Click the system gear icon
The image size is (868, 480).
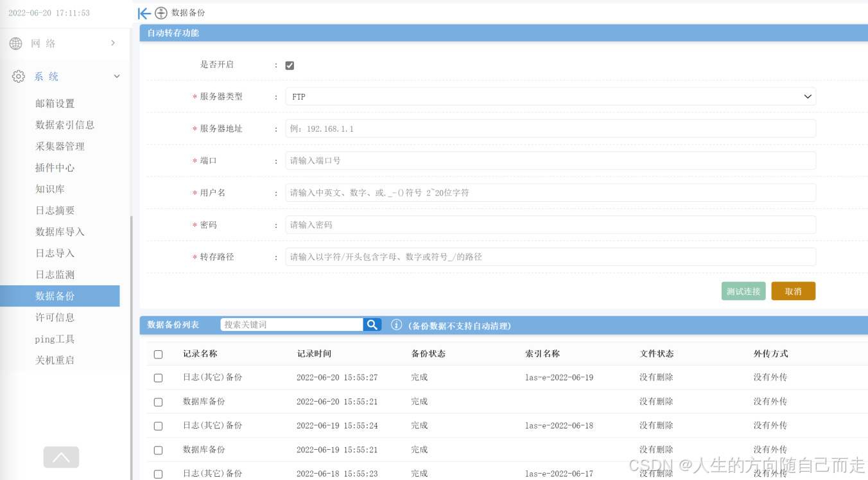coord(19,76)
